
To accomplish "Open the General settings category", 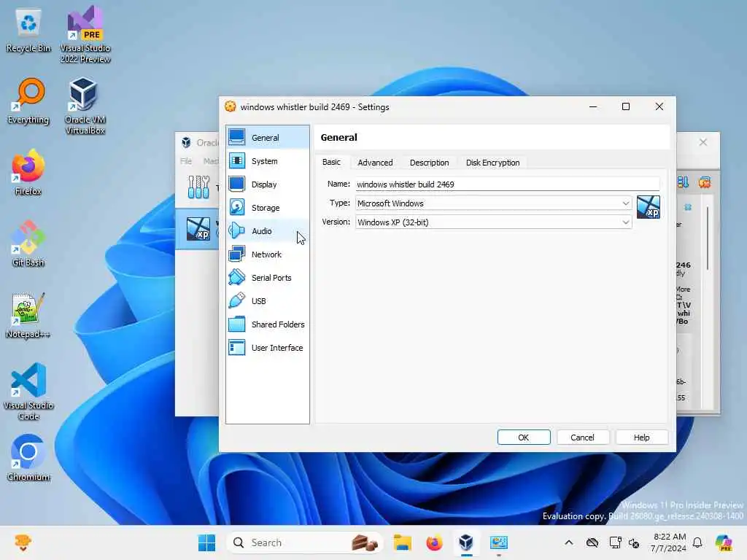I will 267,138.
